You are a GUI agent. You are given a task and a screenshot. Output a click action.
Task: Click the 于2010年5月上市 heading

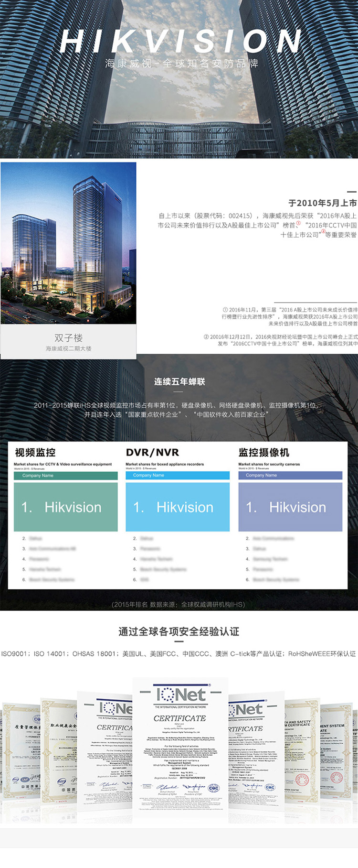322,203
